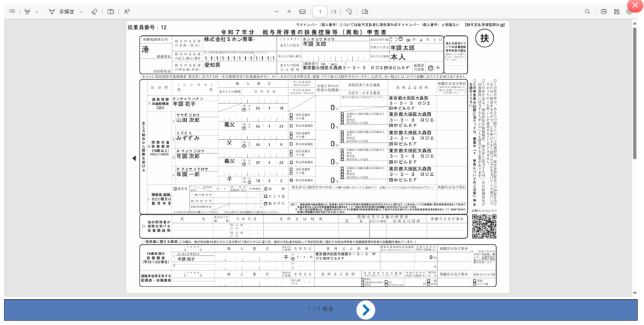Select the eraser tool
The width and height of the screenshot is (644, 325).
tap(94, 11)
